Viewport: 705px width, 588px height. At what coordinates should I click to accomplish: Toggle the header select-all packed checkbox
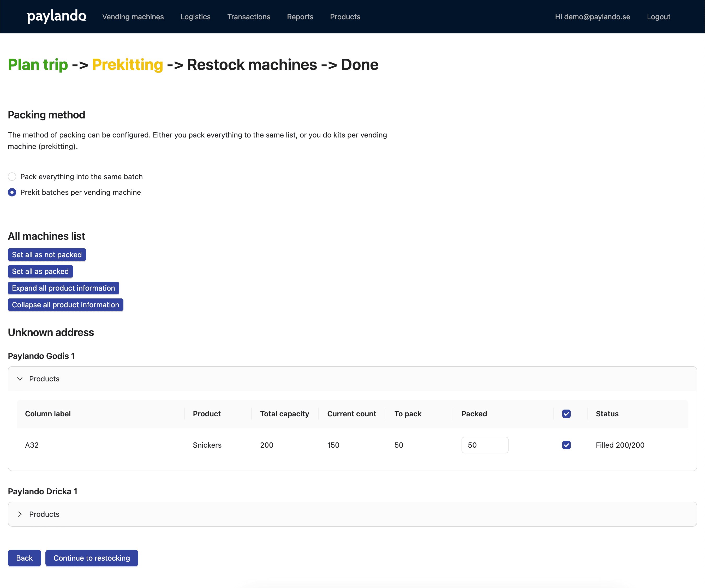tap(566, 414)
